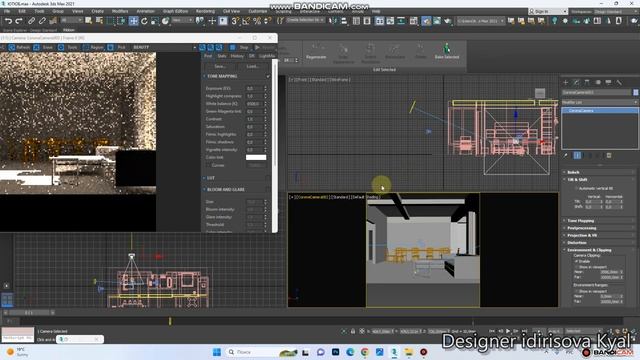Click the Bake Selected ribbon button
Image resolution: width=640 pixels, height=360 pixels.
(447, 52)
